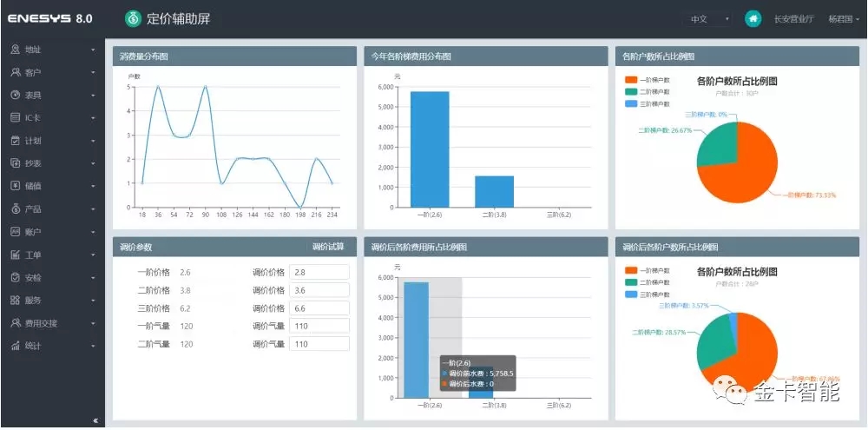Click the 表具 meter sidebar icon
The image size is (868, 430).
[x=16, y=95]
